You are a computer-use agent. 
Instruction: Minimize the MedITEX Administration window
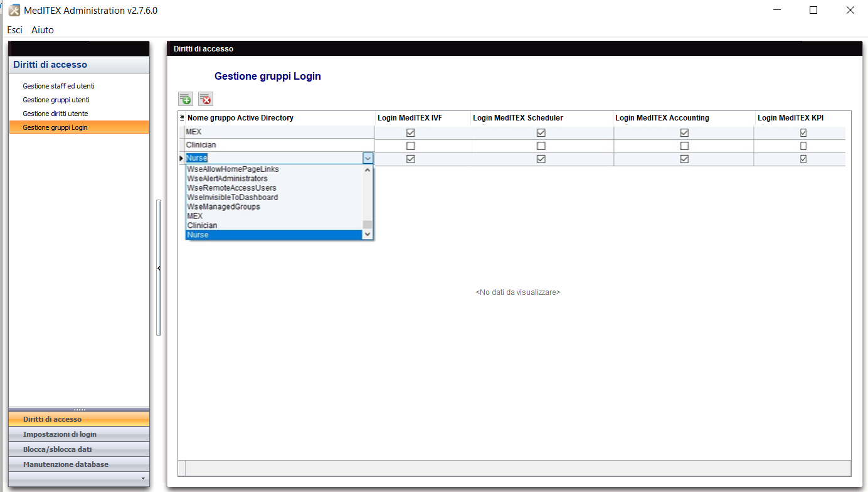[777, 10]
